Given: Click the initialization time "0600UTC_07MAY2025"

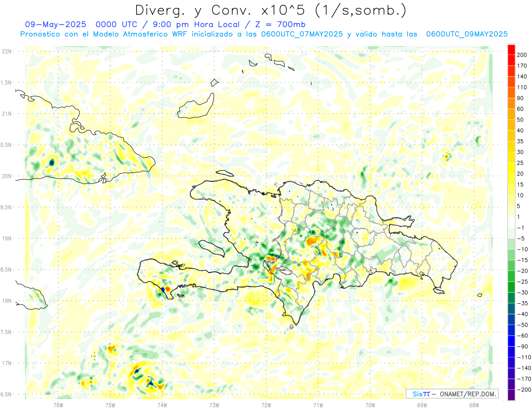Looking at the screenshot, I should click(302, 34).
